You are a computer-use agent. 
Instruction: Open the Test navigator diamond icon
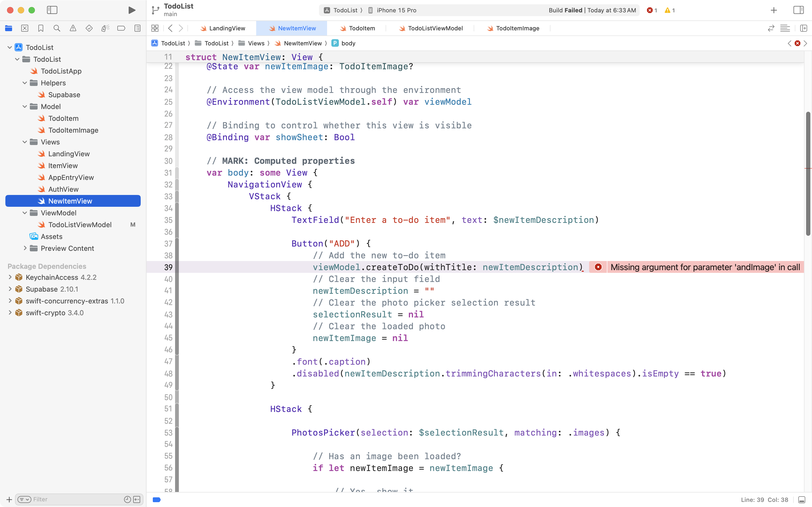pos(89,28)
